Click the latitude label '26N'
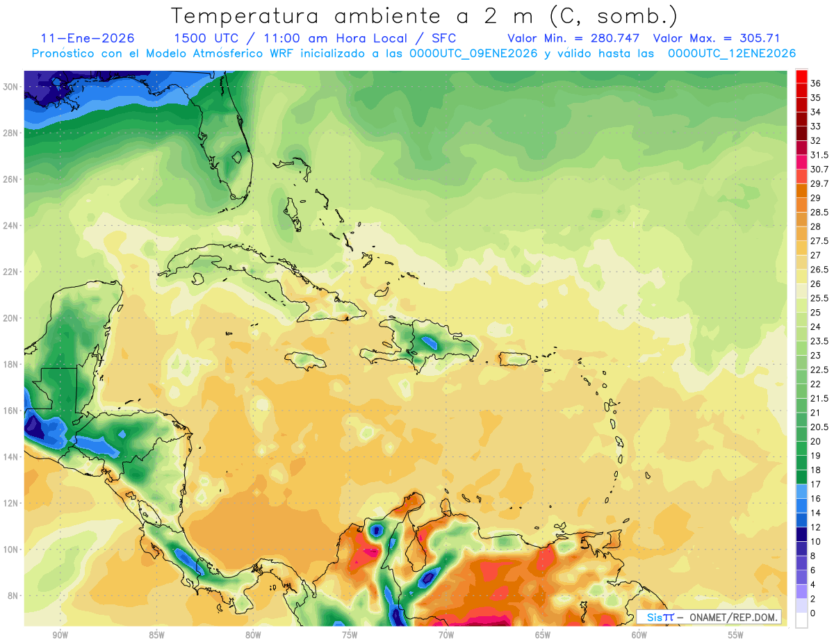Viewport: 834px width, 644px height. pyautogui.click(x=10, y=179)
